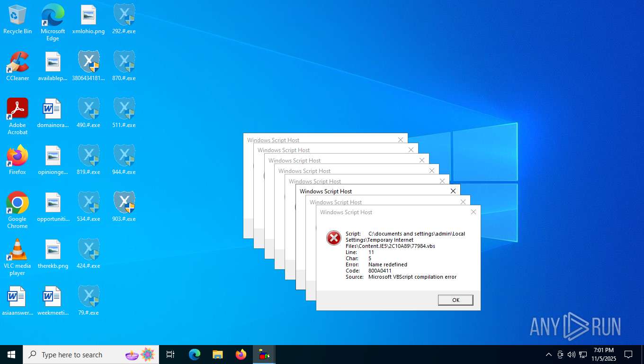
Task: Select the 819.#.exe desktop file
Action: [89, 160]
